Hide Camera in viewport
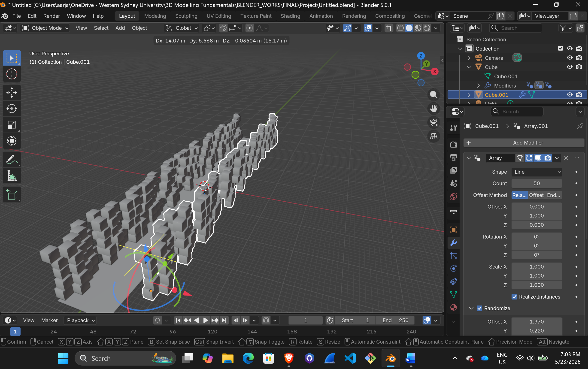 [570, 58]
